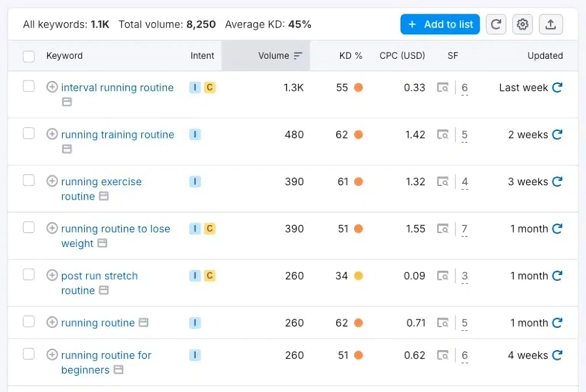Image resolution: width=586 pixels, height=392 pixels.
Task: Expand the 'post run stretch routine' plus icon
Action: [x=52, y=275]
